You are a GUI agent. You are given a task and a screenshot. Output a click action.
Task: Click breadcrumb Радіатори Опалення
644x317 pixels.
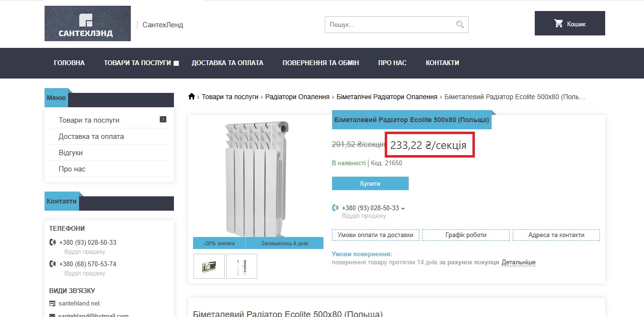coord(298,97)
